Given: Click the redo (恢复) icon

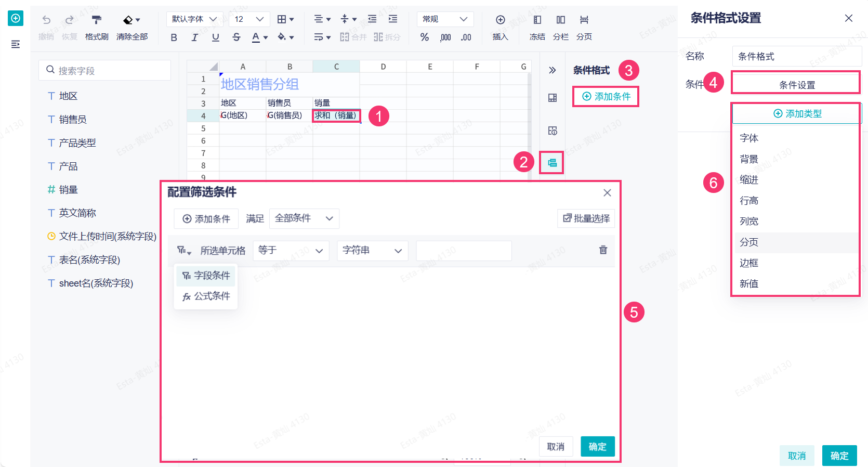Looking at the screenshot, I should point(69,20).
